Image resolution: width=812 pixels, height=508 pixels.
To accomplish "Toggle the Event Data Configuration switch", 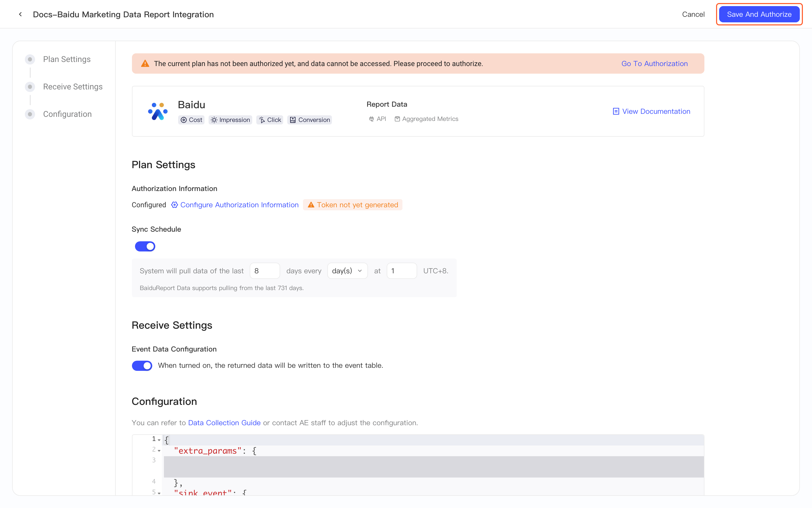I will [142, 366].
